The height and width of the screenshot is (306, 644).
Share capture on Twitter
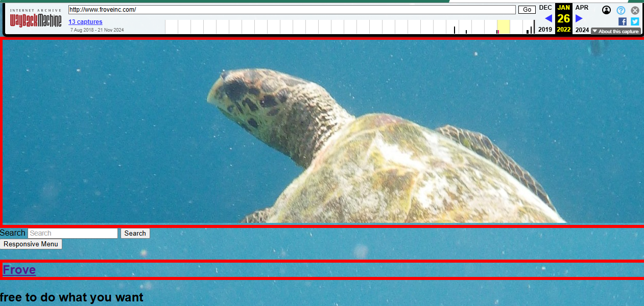[635, 21]
